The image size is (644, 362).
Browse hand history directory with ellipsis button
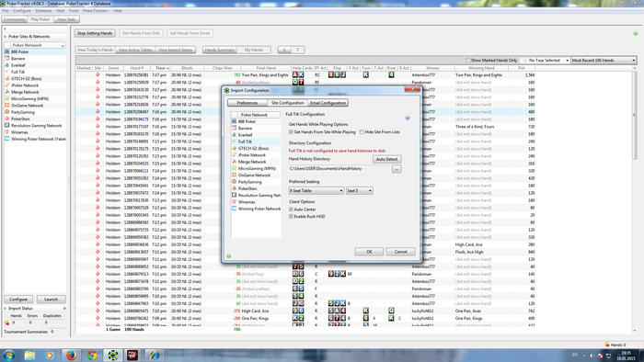[x=397, y=169]
